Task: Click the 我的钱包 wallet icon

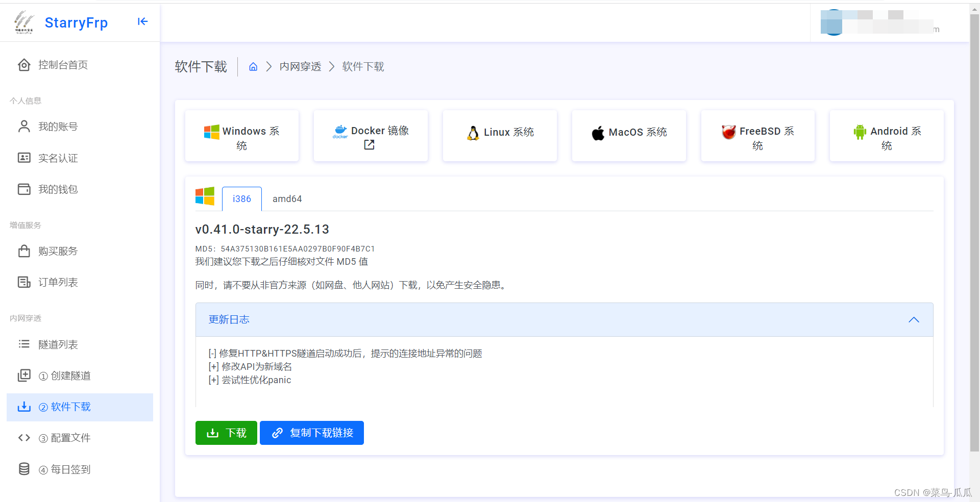Action: [24, 189]
